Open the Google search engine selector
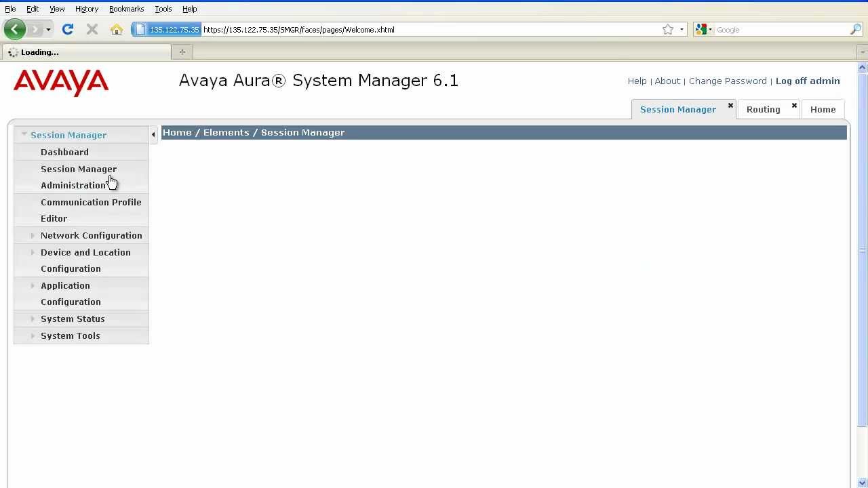Screen dimensions: 868x488 704,29
